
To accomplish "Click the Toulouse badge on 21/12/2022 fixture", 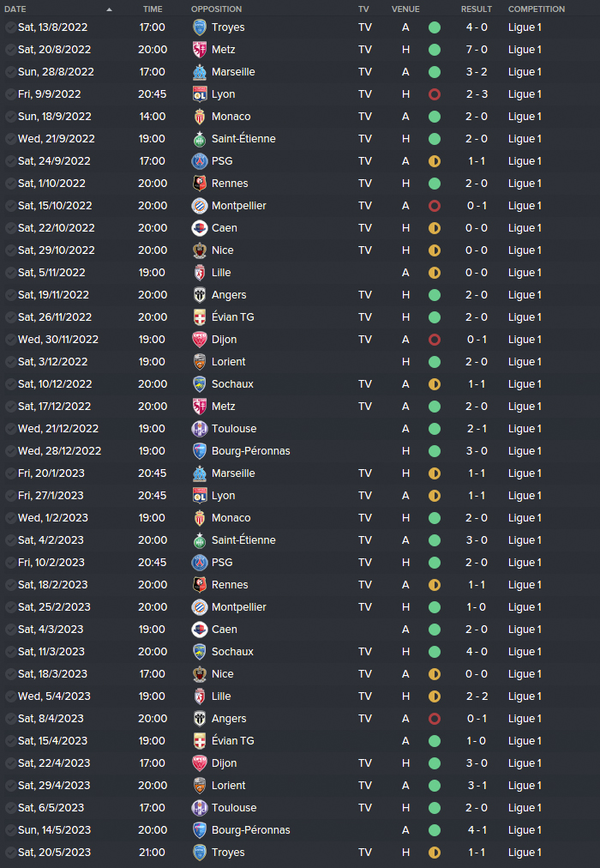I will coord(200,429).
